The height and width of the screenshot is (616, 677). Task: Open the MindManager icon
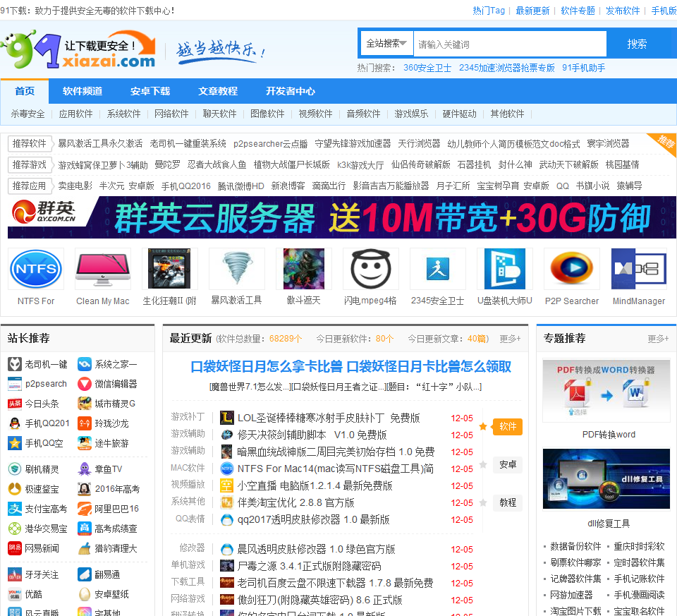(x=639, y=269)
